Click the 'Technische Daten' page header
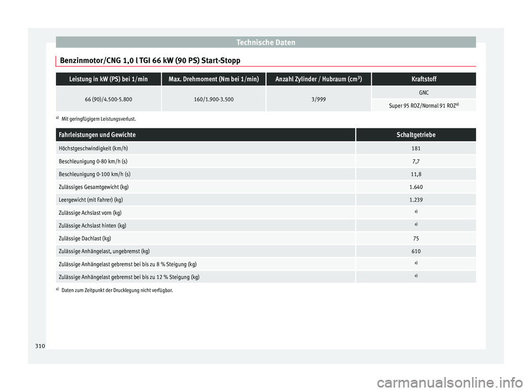This screenshot has width=532, height=392. (x=265, y=43)
